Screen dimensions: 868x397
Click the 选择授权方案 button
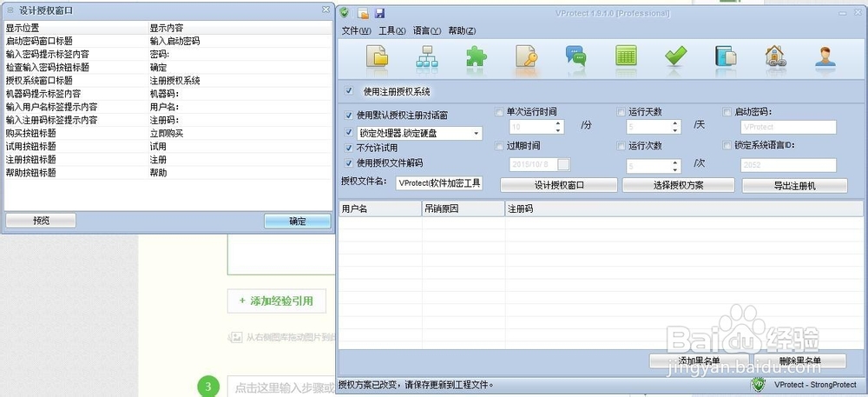coord(678,186)
